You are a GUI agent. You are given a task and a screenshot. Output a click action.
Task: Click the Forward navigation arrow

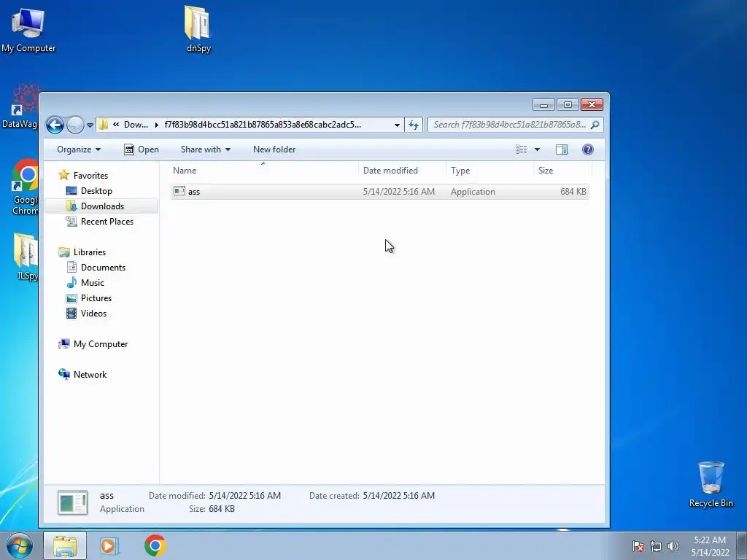pyautogui.click(x=75, y=125)
